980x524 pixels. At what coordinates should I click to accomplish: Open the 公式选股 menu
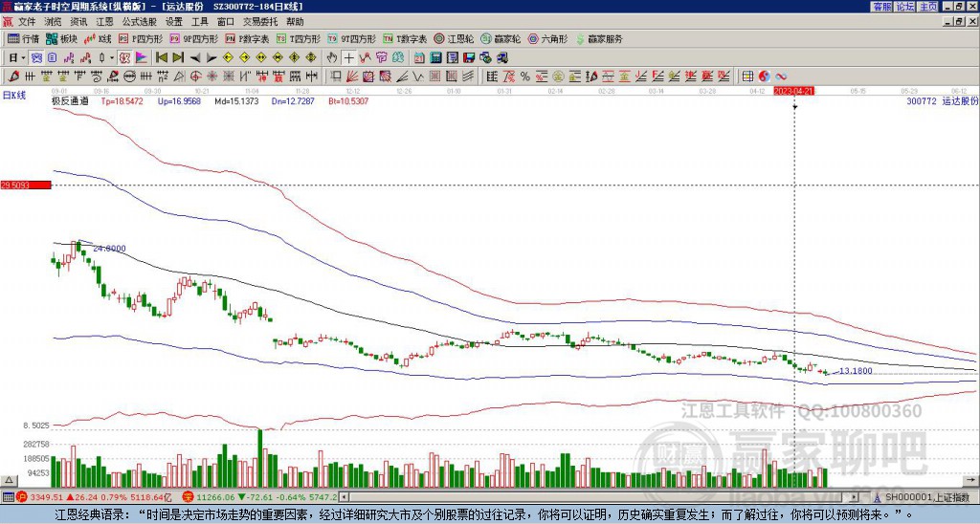point(139,22)
